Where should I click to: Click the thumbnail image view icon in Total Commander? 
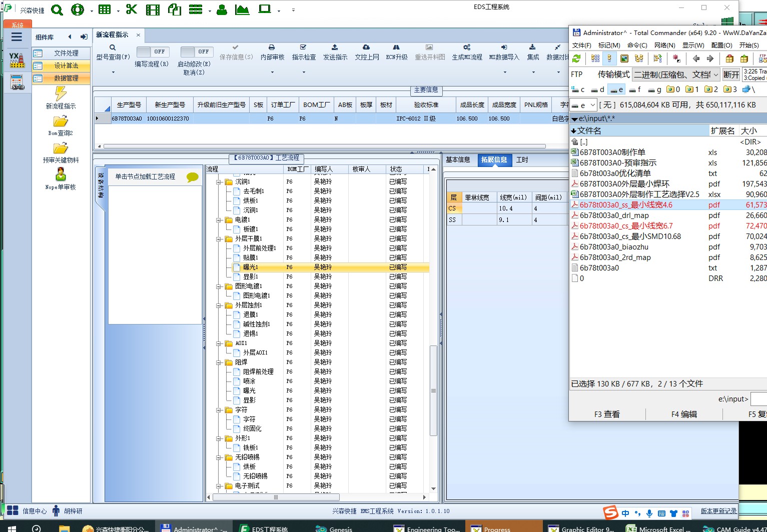tap(624, 58)
